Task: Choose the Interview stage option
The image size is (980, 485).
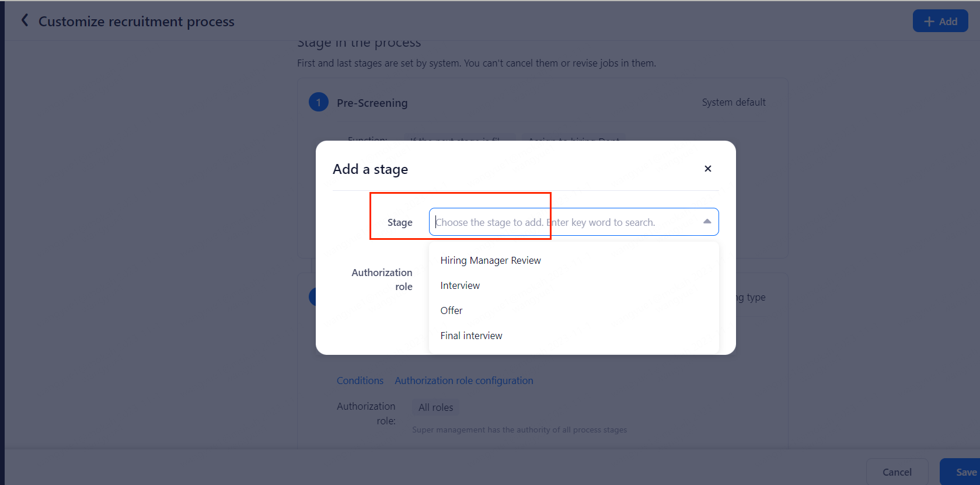Action: (460, 285)
